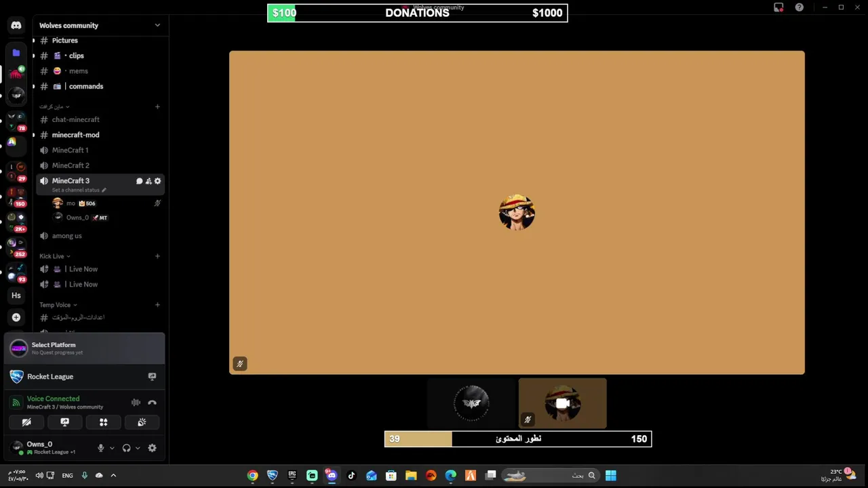Click the voice connection signal icon
868x488 pixels.
pyautogui.click(x=16, y=403)
